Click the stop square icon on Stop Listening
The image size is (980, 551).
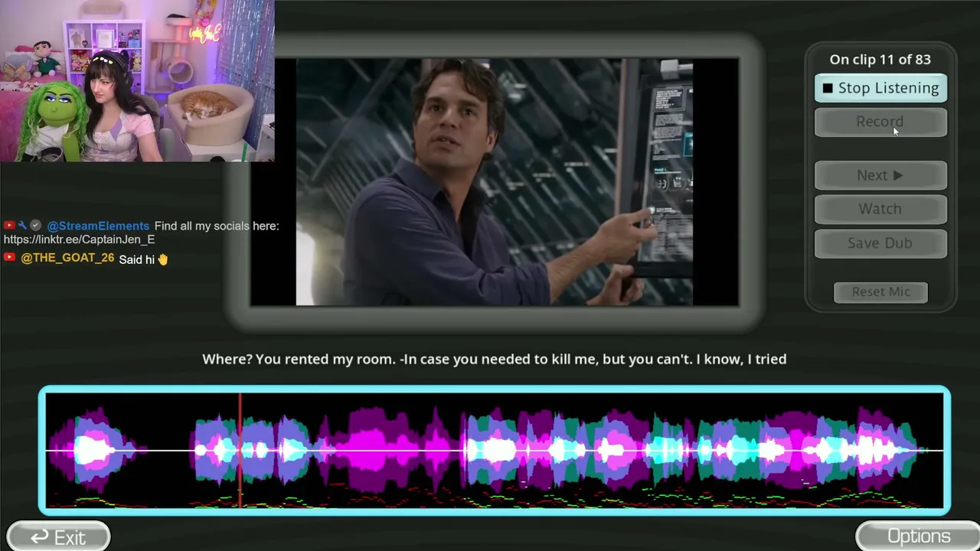point(828,89)
